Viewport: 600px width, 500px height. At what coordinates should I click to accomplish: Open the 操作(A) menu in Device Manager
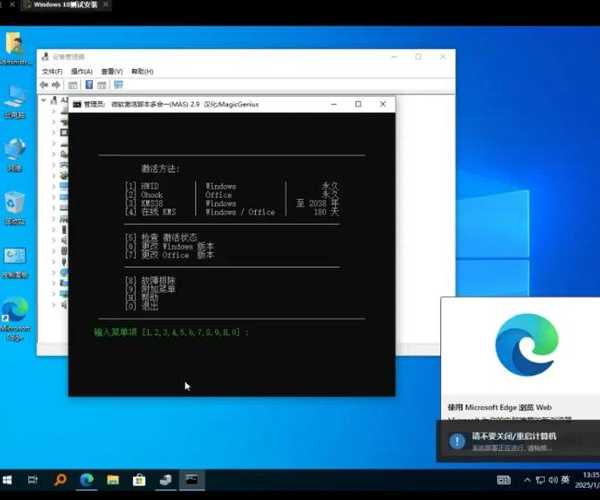(x=82, y=72)
